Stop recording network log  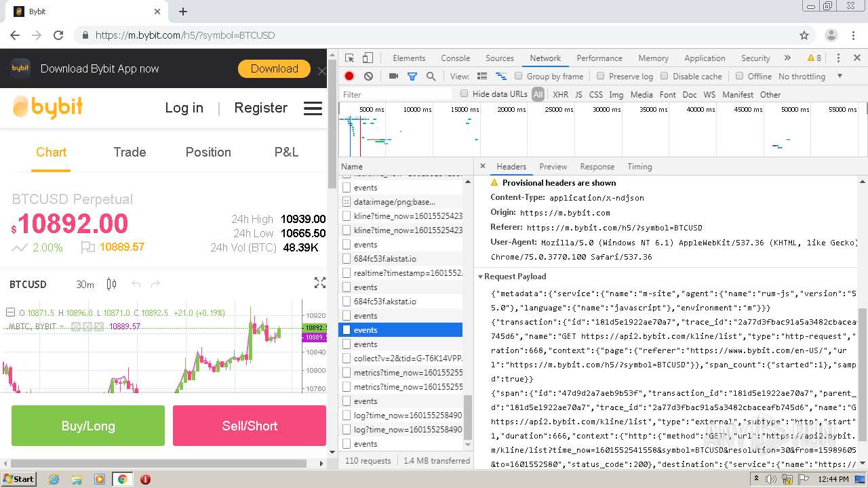pos(349,77)
